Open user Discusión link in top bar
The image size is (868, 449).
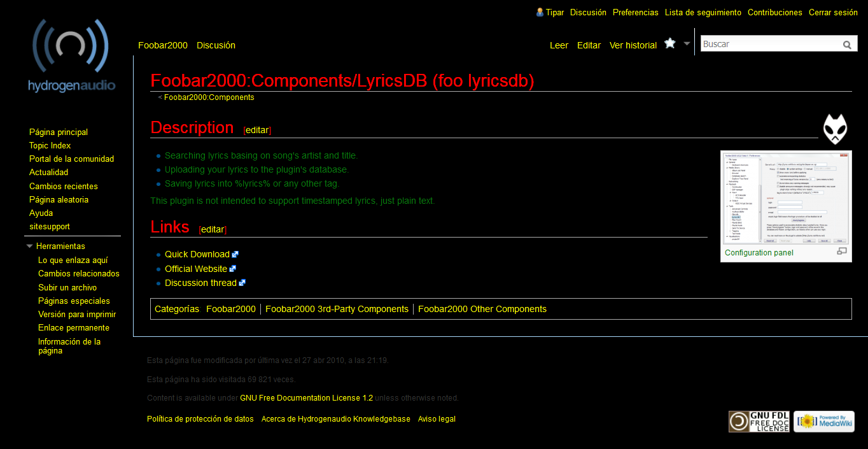[588, 12]
